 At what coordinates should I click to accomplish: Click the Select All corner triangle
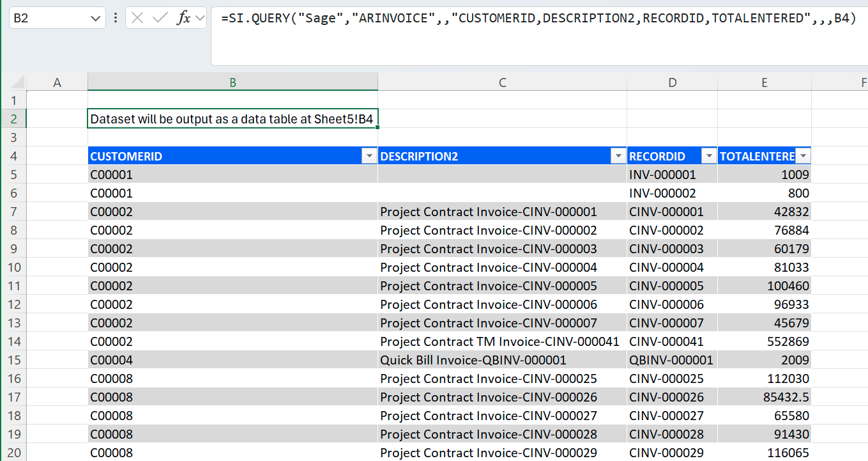17,82
